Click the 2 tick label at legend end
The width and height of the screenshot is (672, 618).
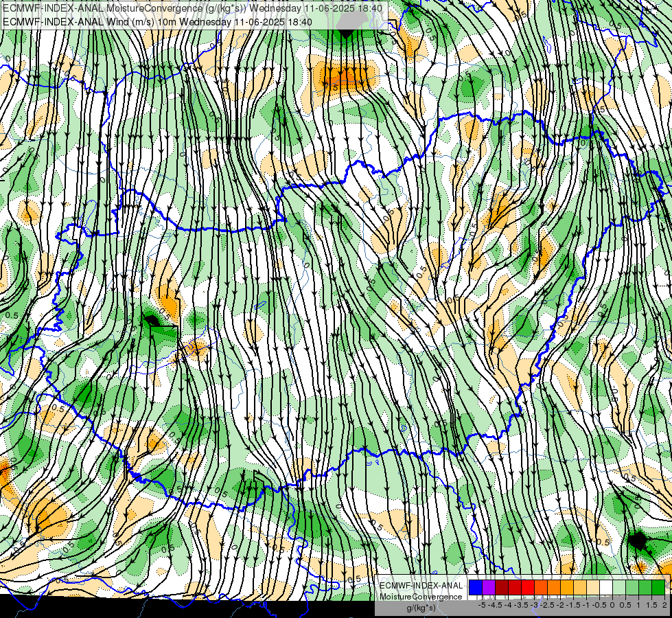[x=664, y=605]
